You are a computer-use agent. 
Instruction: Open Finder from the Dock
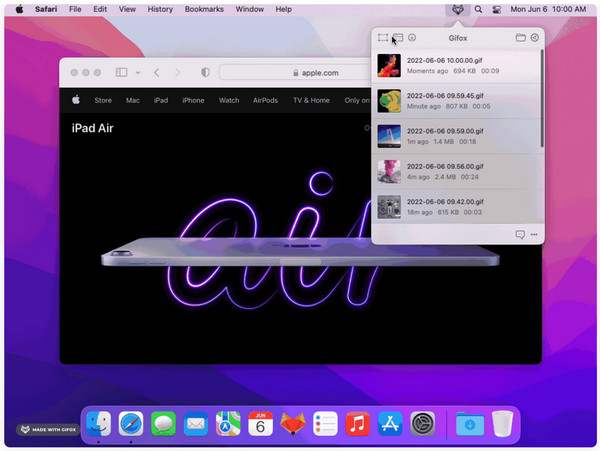click(x=99, y=424)
